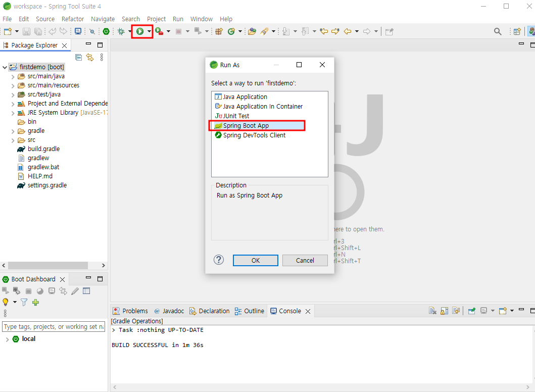Click the filter funnel icon in Boot Dashboard
Screen dimensions: 535x392
click(24, 302)
